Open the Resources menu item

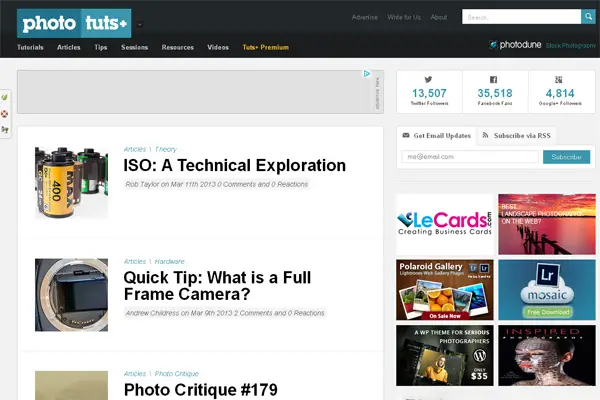(x=178, y=47)
